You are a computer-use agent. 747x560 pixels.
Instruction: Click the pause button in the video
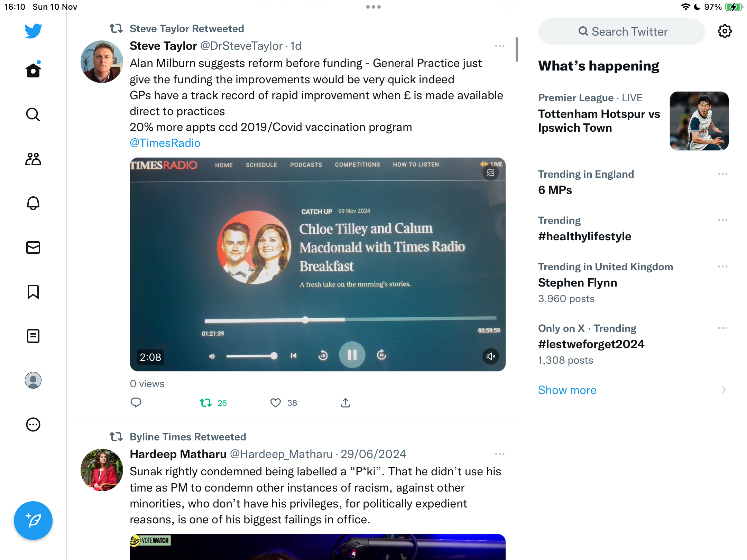[352, 355]
